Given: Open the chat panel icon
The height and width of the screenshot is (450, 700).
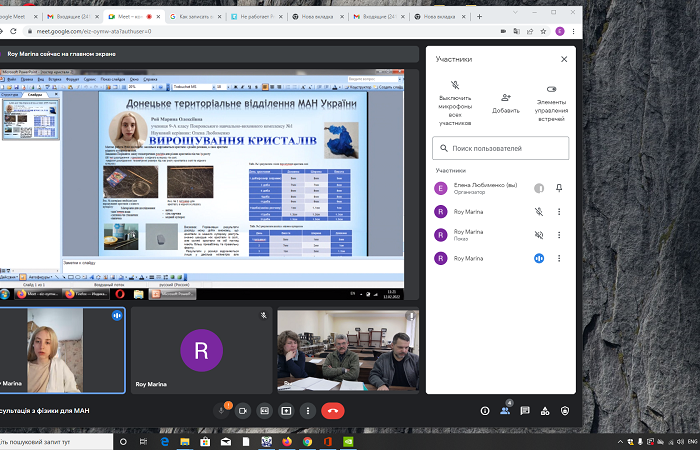Looking at the screenshot, I should coord(527,410).
